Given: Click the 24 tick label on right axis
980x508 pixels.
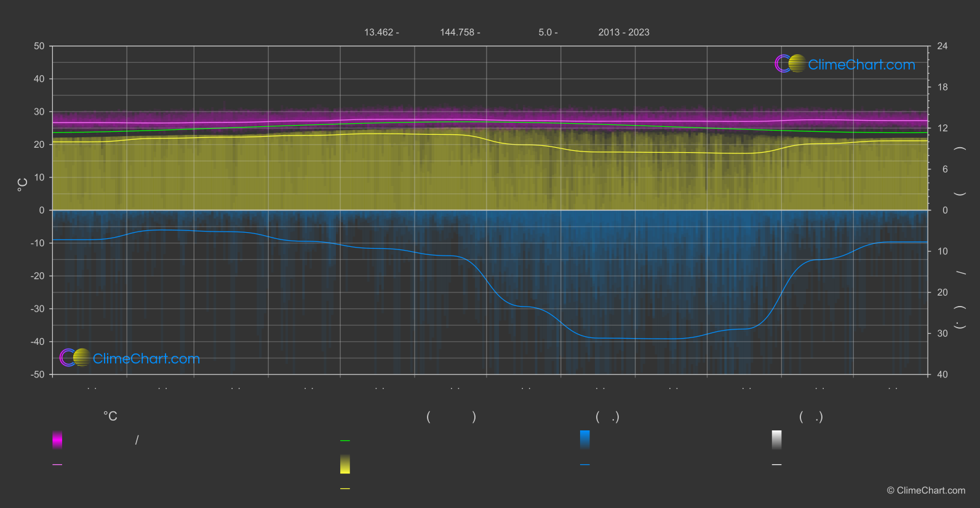Looking at the screenshot, I should coord(942,46).
